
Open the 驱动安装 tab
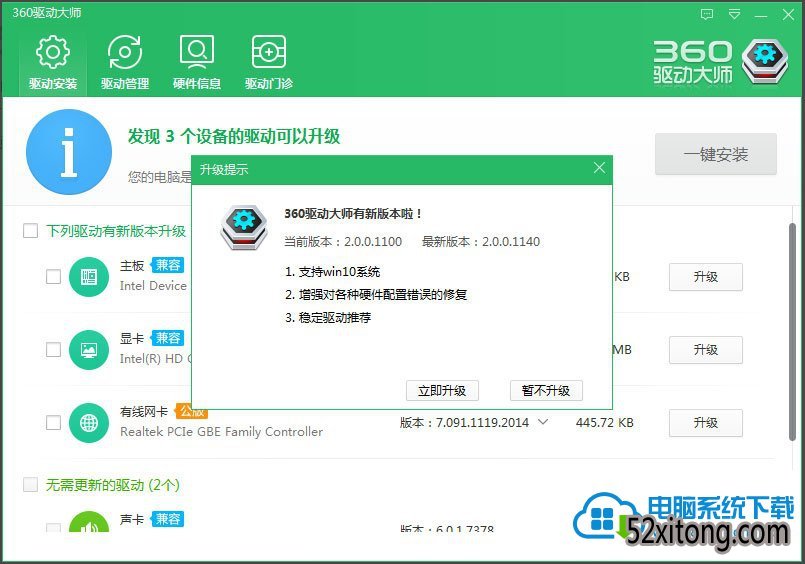click(53, 63)
